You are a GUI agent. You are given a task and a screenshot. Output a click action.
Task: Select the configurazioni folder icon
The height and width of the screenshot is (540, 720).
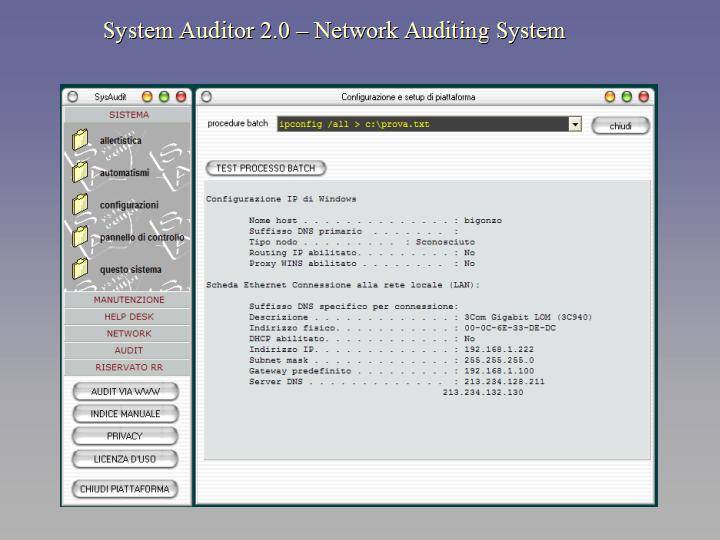point(81,204)
